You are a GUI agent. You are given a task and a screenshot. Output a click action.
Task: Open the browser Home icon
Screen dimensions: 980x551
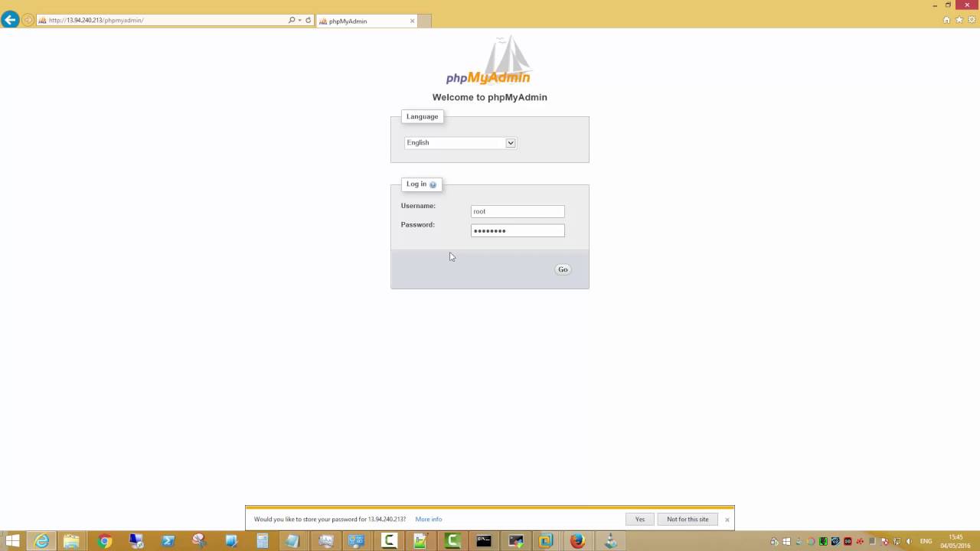(x=947, y=20)
